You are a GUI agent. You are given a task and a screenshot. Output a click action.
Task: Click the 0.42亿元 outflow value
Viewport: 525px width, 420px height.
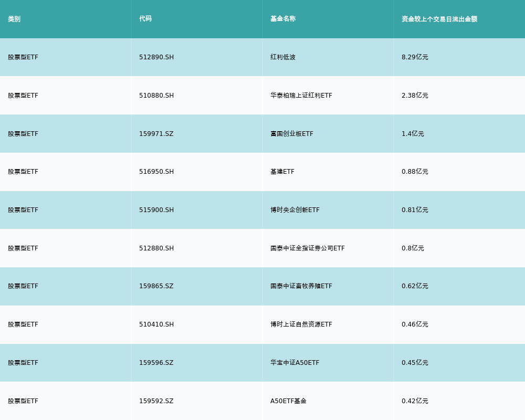415,401
